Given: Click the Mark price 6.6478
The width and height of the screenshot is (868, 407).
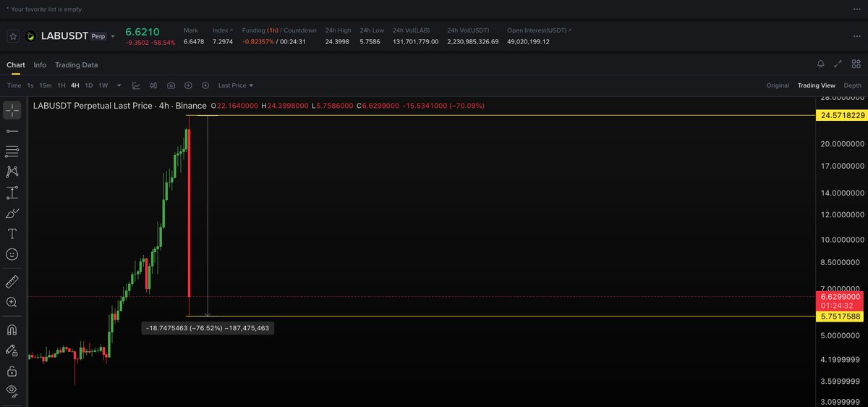Looking at the screenshot, I should click(x=194, y=41).
